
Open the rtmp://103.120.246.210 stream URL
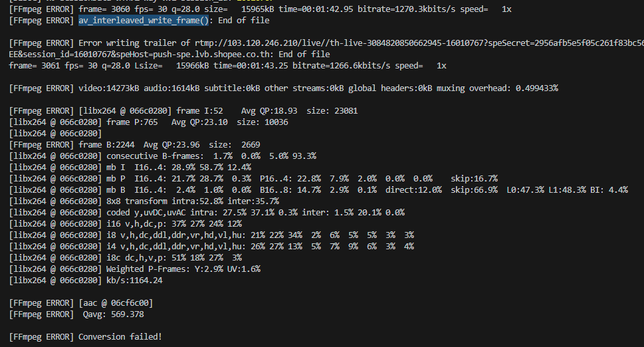(x=419, y=43)
